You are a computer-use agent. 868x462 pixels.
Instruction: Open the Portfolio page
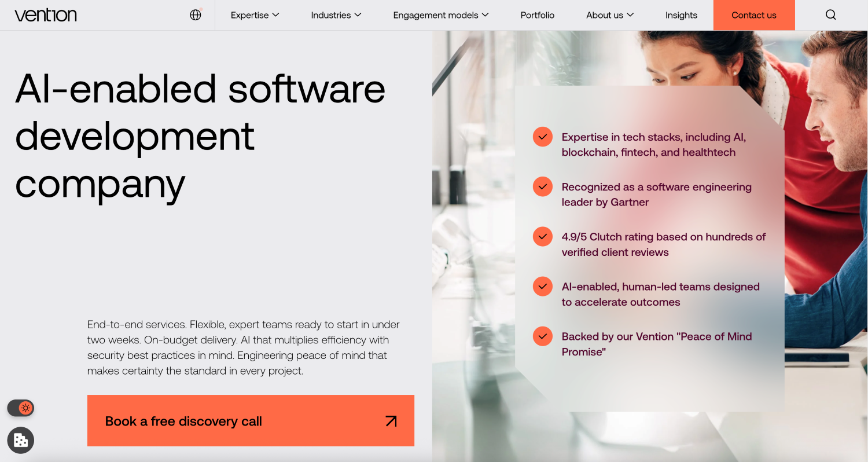coord(538,15)
